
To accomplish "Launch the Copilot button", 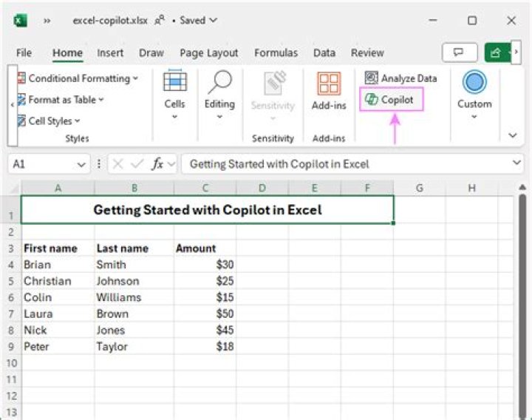I will point(391,100).
